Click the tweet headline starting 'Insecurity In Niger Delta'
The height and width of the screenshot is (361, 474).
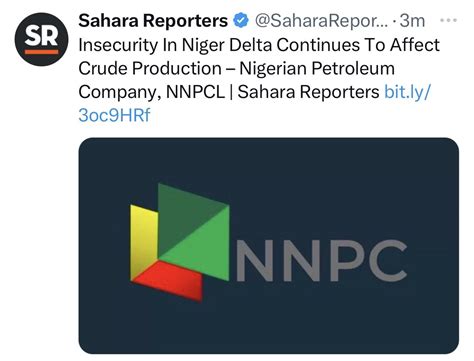pos(259,45)
